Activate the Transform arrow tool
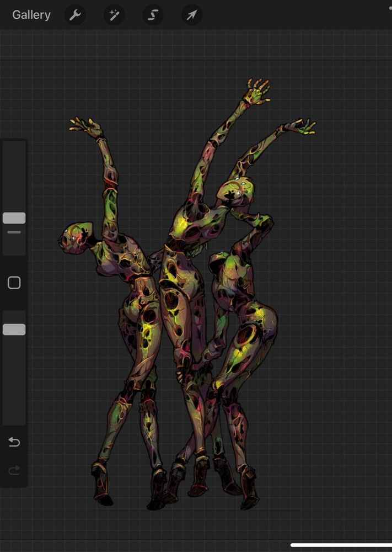 (x=192, y=15)
